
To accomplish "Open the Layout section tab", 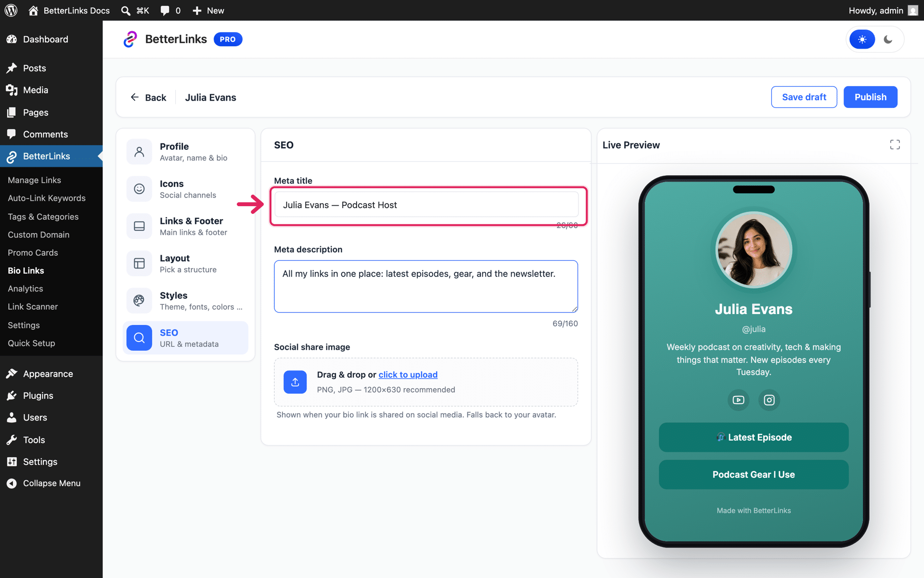I will pyautogui.click(x=185, y=263).
